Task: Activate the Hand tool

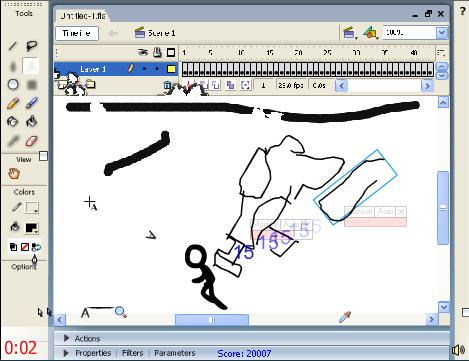Action: pos(14,174)
